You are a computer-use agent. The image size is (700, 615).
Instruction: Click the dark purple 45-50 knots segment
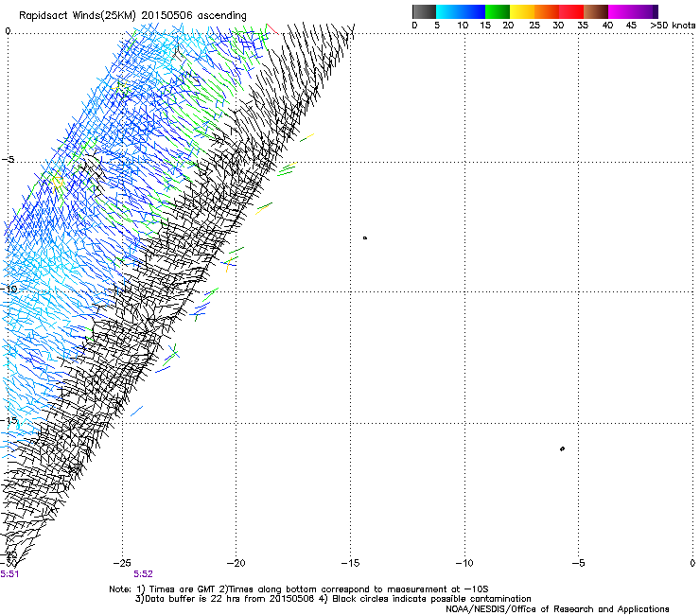click(645, 11)
